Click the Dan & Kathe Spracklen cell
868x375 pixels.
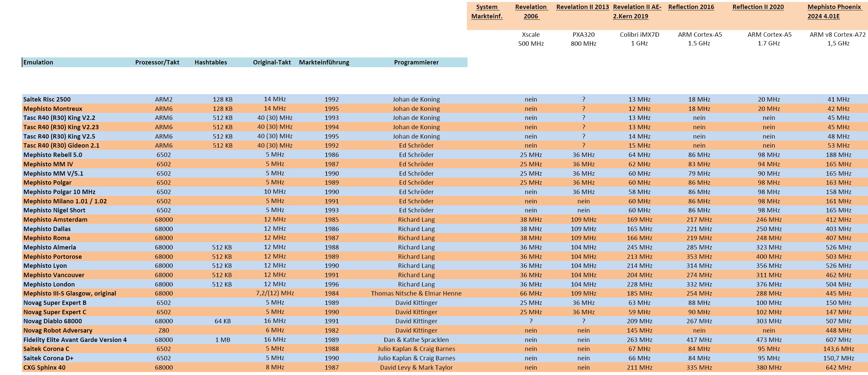[416, 340]
